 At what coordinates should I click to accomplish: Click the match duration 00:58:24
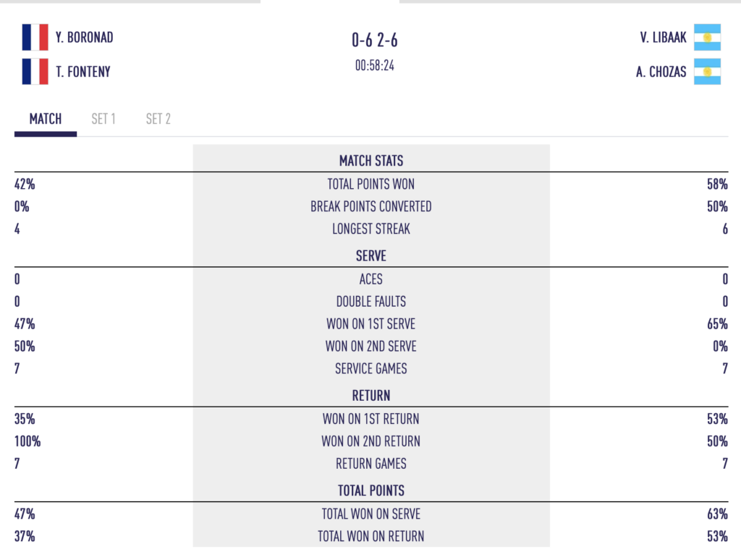tap(374, 66)
